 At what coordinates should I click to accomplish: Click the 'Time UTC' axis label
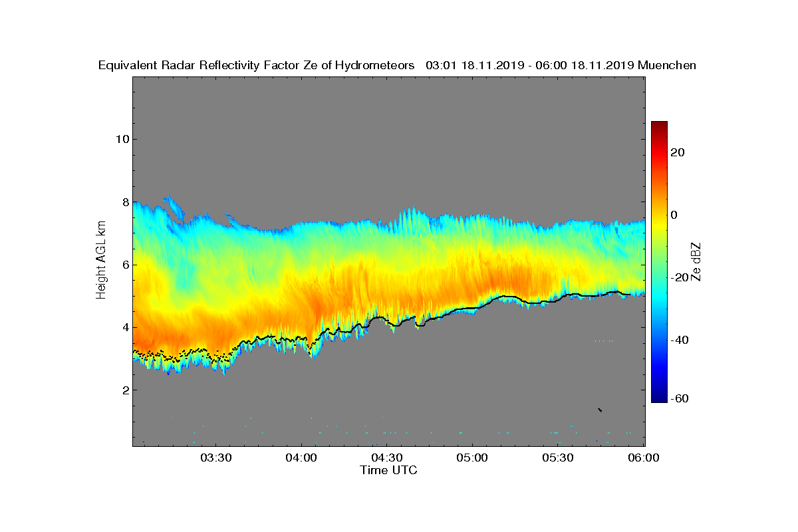coord(388,470)
